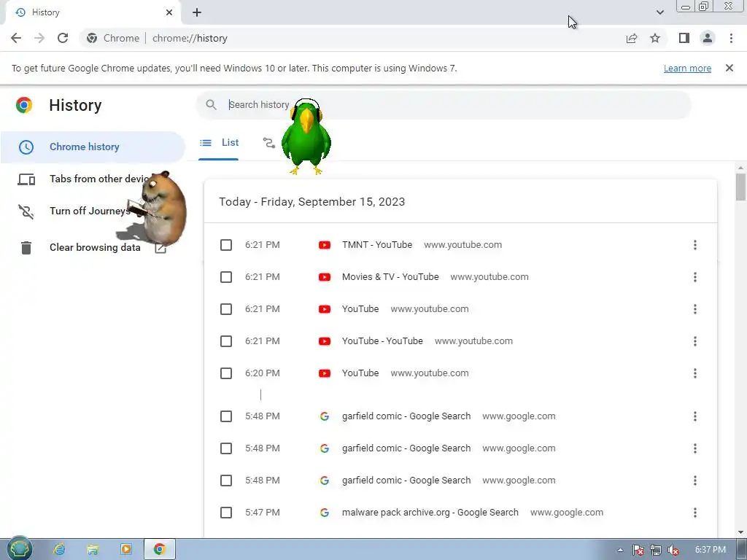
Task: Click the green parrot desktop buddy
Action: [306, 137]
